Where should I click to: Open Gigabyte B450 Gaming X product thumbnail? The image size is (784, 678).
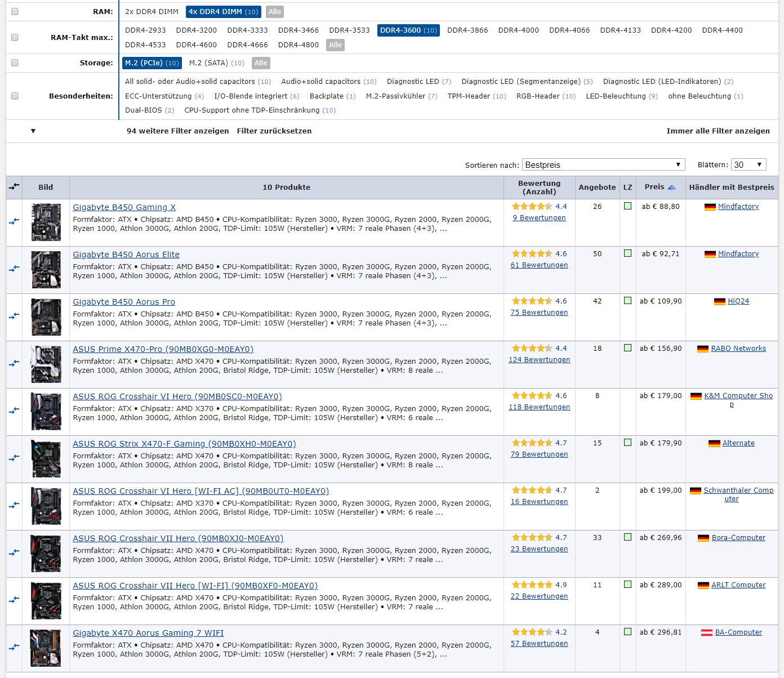46,222
